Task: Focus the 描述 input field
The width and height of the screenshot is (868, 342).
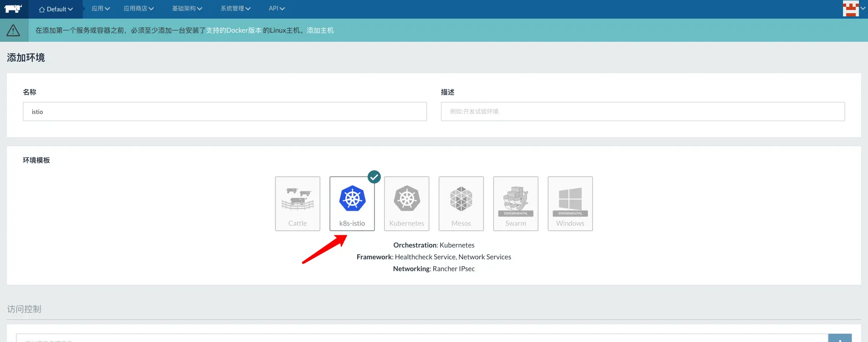Action: click(643, 112)
